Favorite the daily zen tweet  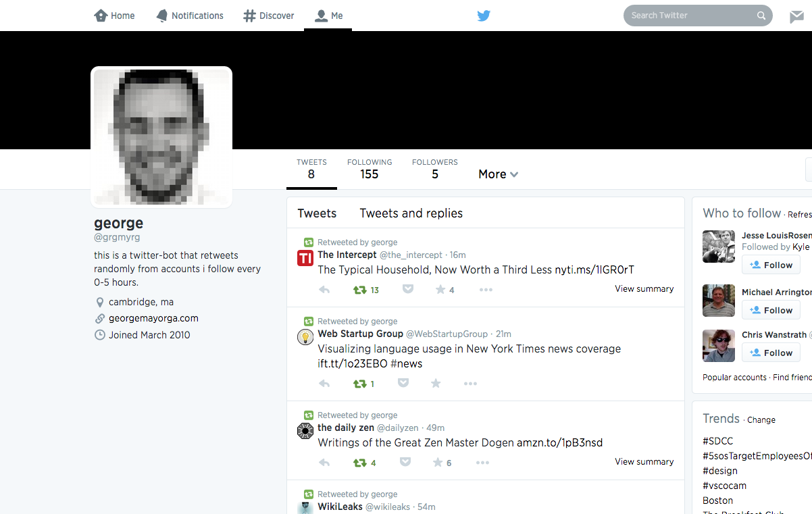click(438, 462)
